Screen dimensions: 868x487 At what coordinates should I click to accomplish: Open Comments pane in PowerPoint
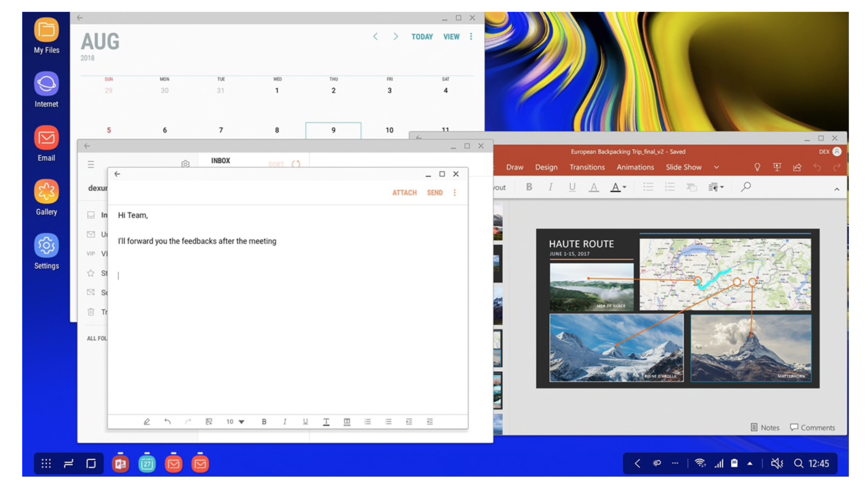(x=812, y=427)
